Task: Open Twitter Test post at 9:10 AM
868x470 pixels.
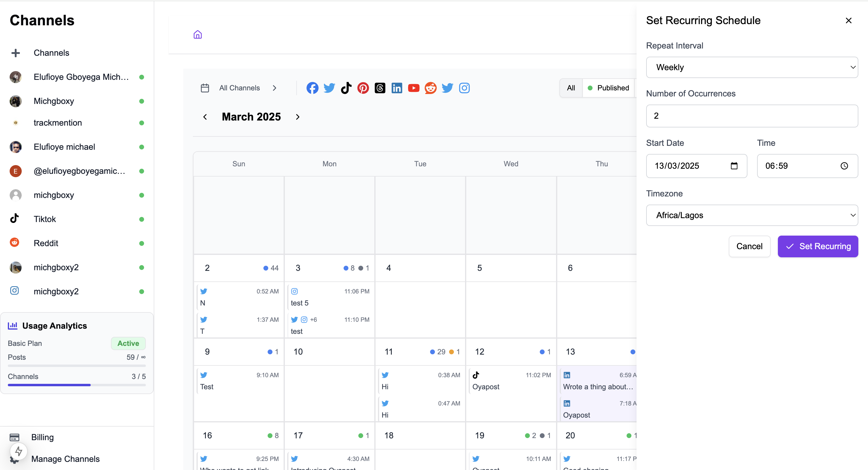Action: 239,381
